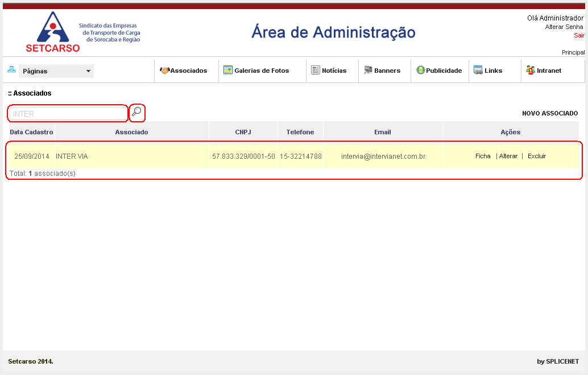Click Excluir for INTER VIA
This screenshot has width=588, height=375.
click(537, 156)
